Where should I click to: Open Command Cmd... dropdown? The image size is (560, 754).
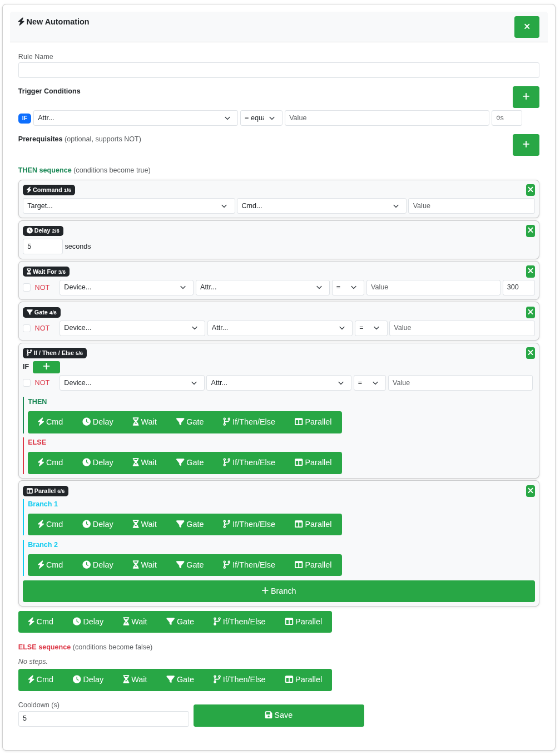[321, 206]
